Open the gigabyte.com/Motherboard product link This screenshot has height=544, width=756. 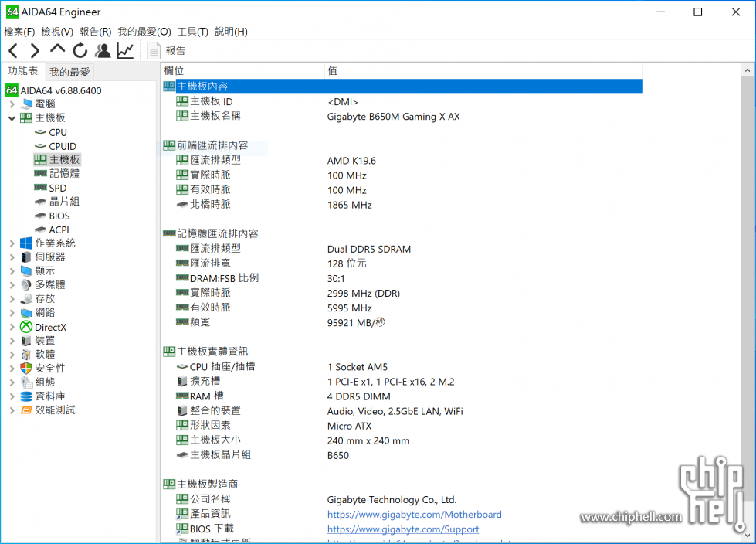coord(414,515)
